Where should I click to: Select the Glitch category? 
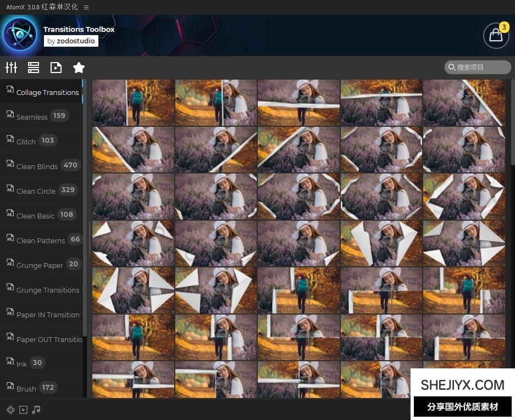[x=26, y=141]
